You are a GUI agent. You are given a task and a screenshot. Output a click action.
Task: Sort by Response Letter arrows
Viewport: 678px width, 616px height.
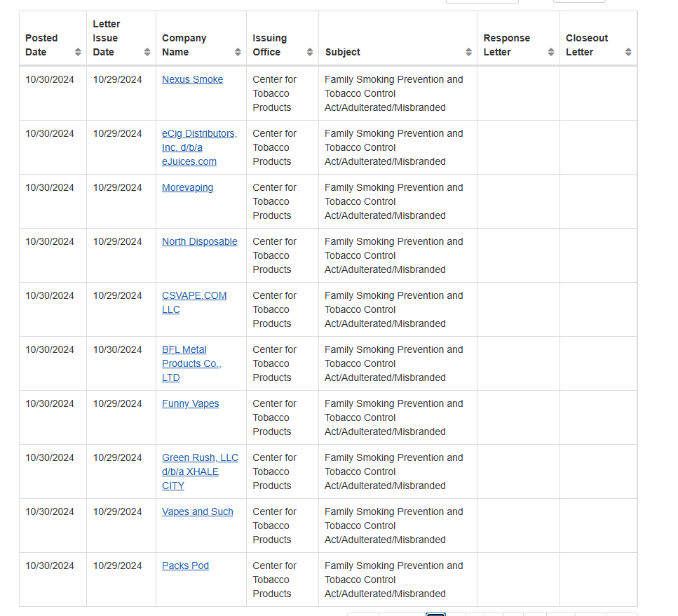tap(551, 52)
